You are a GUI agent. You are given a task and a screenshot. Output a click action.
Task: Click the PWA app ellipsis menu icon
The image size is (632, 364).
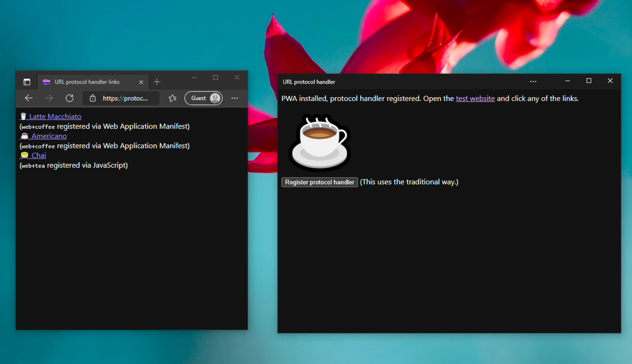pos(533,81)
